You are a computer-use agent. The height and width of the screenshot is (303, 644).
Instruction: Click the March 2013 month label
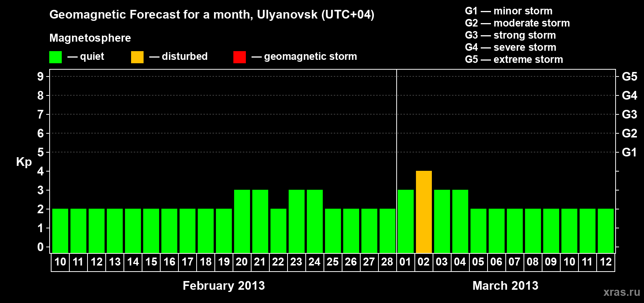[x=505, y=286]
